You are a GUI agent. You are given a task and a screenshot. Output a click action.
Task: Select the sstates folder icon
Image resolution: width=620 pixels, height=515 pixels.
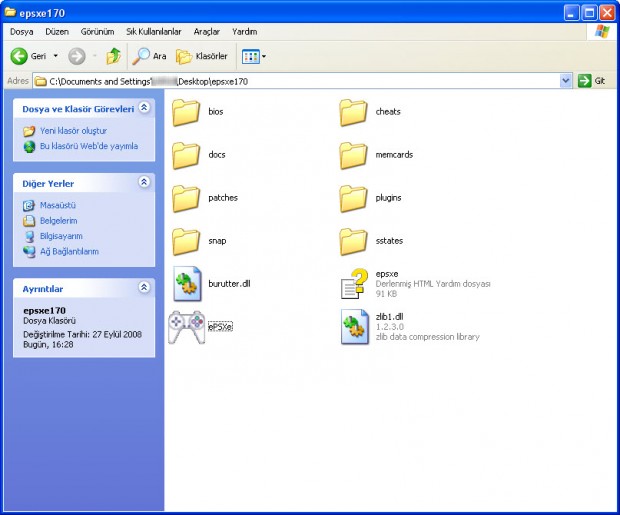click(x=353, y=242)
